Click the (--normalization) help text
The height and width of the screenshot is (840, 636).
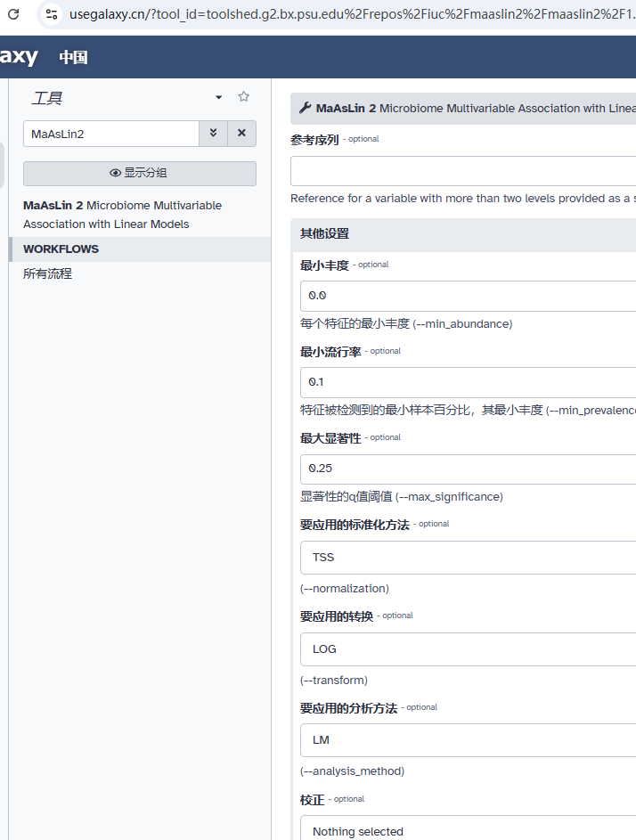[x=345, y=588]
